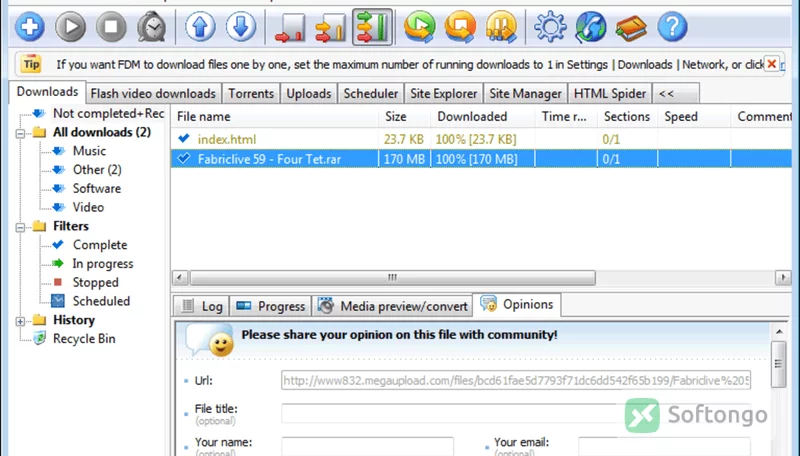Select Fabriclive 59 - Four Tet.rar row

click(481, 159)
